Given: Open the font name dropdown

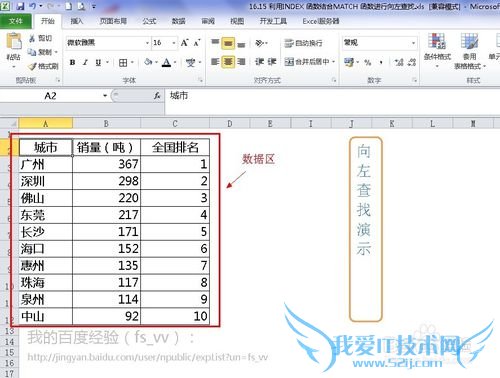Looking at the screenshot, I should tap(147, 43).
